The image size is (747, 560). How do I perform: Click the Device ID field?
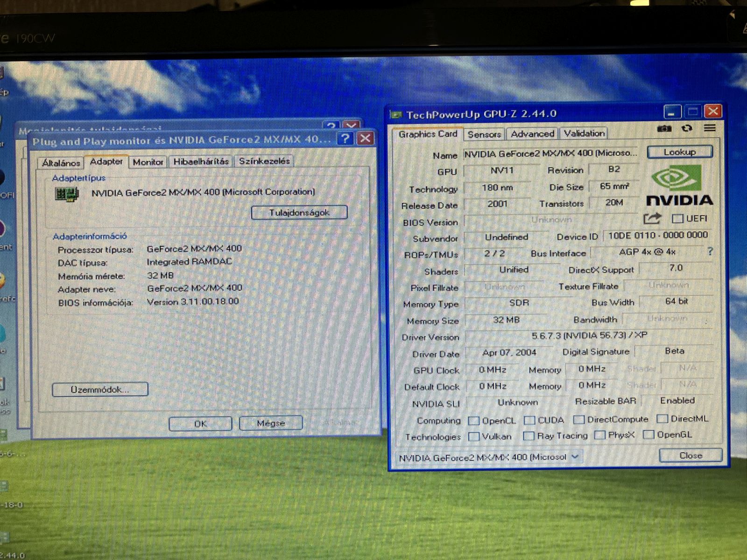658,235
